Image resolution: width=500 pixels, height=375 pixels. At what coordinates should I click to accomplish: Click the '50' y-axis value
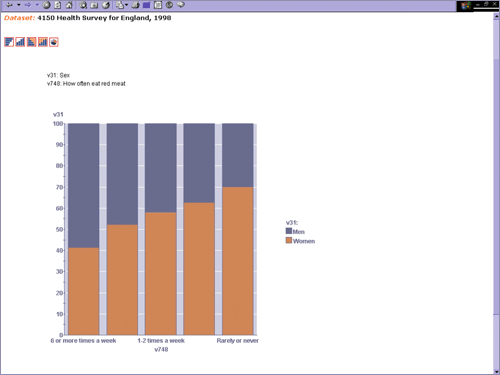(x=59, y=230)
